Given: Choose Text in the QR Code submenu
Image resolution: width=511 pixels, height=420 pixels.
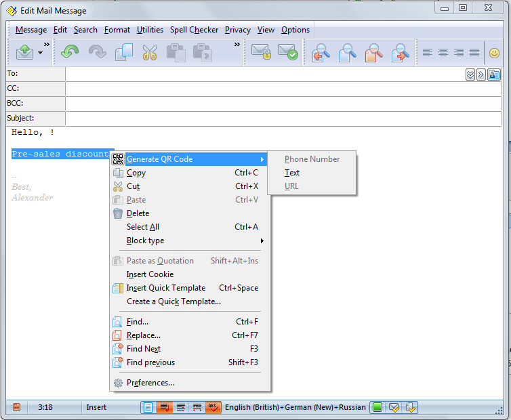Looking at the screenshot, I should pyautogui.click(x=292, y=173).
